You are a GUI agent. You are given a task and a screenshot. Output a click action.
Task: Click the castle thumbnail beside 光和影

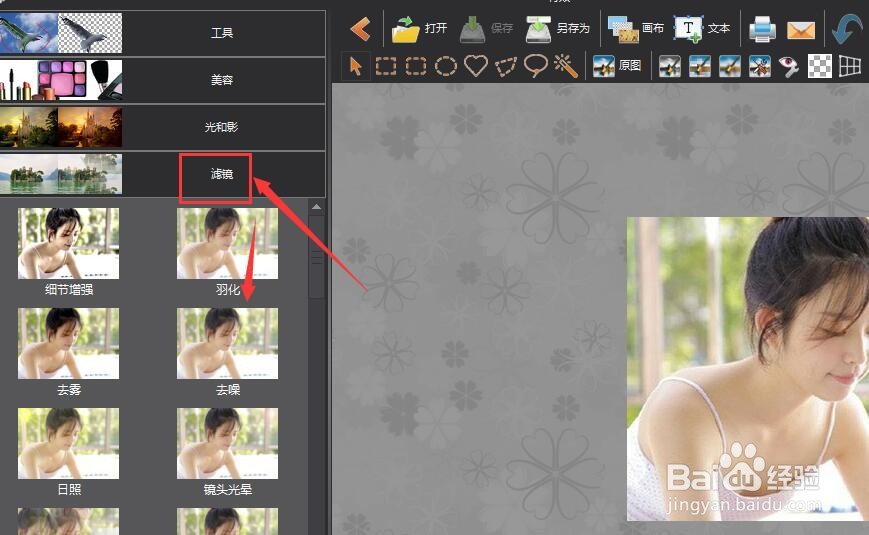(61, 127)
